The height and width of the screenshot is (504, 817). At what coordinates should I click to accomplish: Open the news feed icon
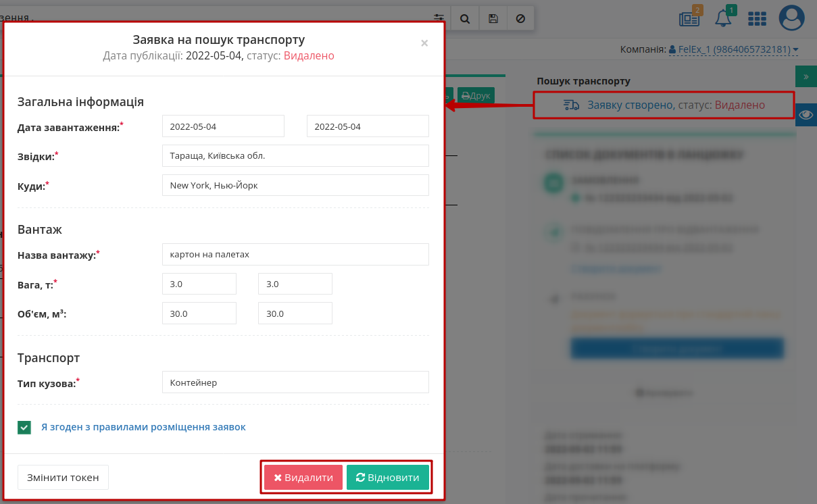[x=689, y=19]
